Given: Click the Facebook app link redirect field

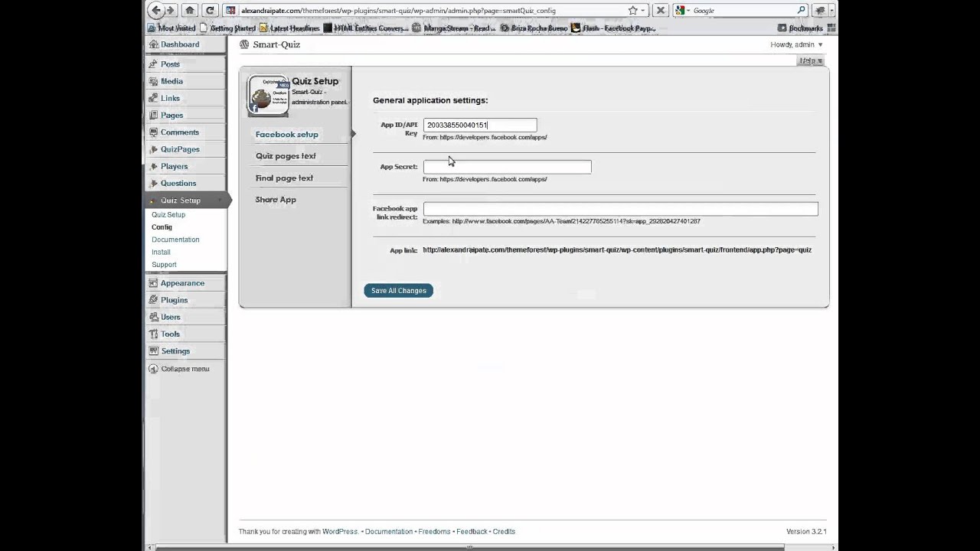Looking at the screenshot, I should coord(620,209).
